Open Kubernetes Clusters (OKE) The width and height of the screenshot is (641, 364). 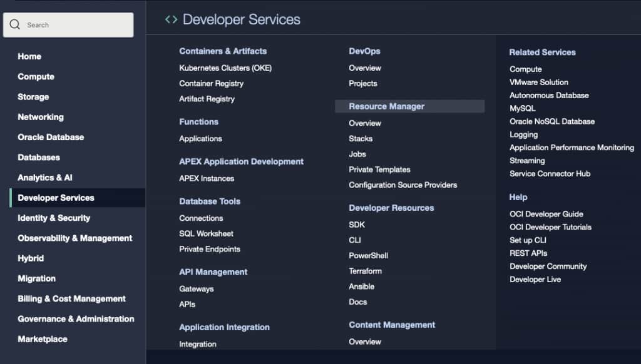coord(225,68)
